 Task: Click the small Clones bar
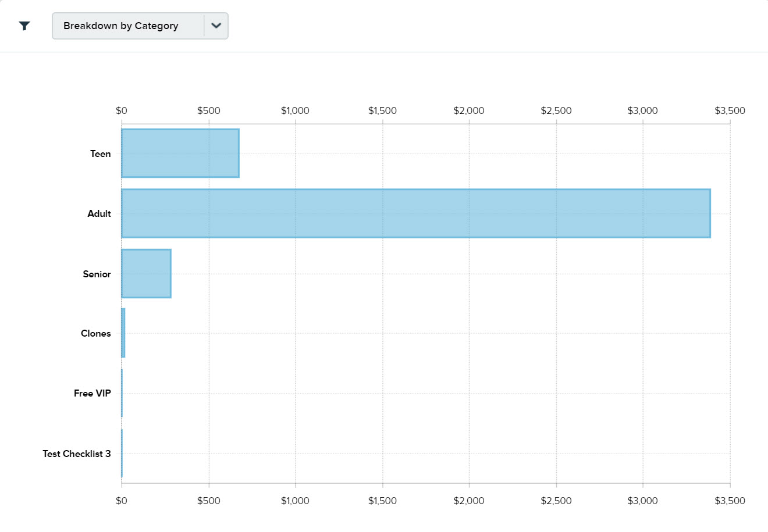tap(123, 333)
